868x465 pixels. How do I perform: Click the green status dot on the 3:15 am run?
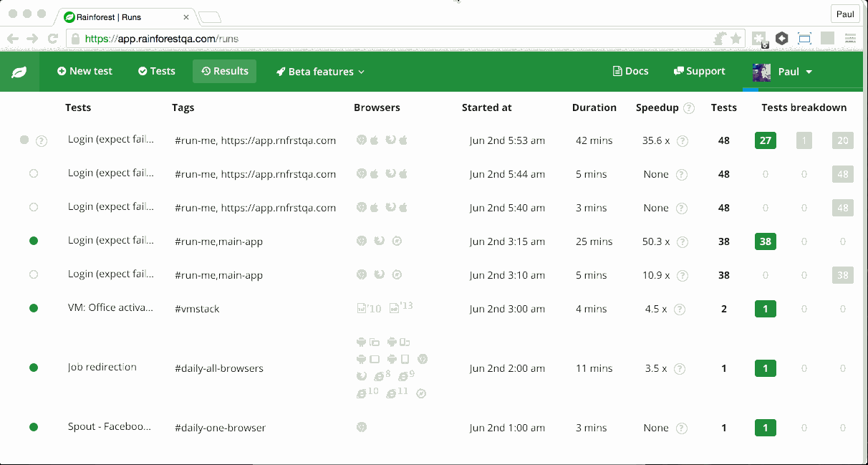tap(34, 241)
